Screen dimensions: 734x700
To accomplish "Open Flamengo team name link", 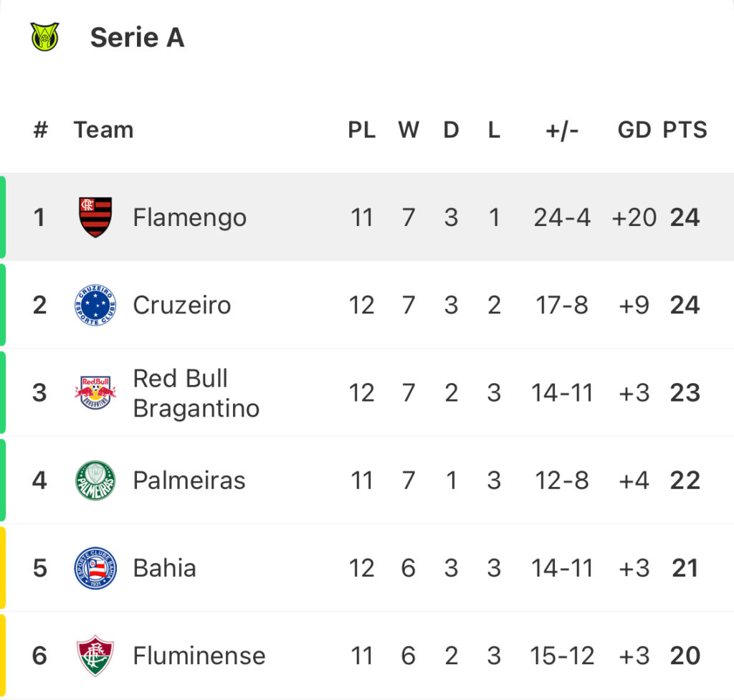I will pos(189,218).
